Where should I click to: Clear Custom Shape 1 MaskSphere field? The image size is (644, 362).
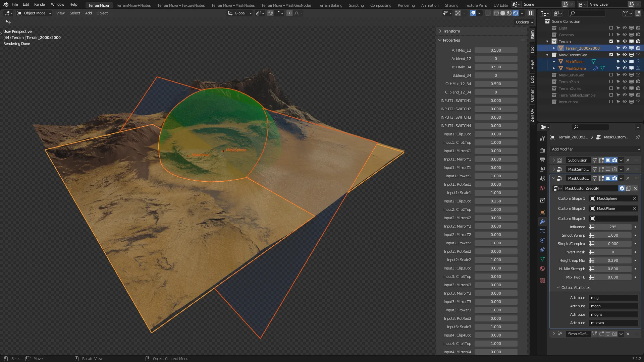point(635,198)
